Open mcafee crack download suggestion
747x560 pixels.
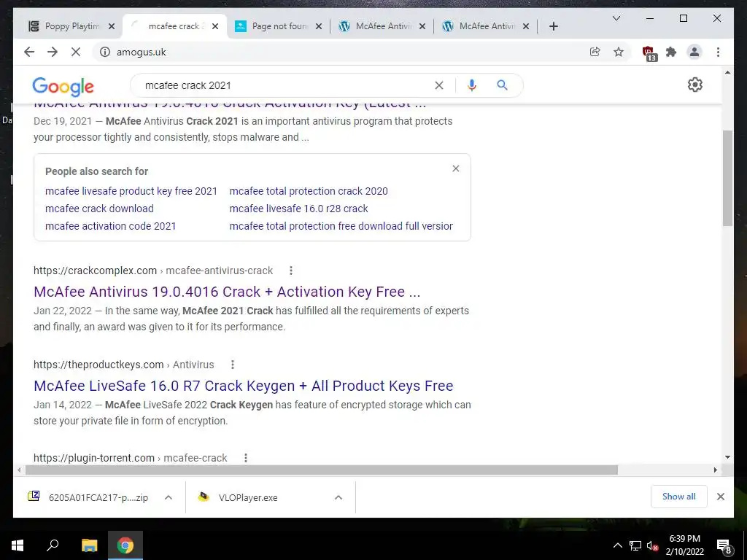(x=99, y=209)
